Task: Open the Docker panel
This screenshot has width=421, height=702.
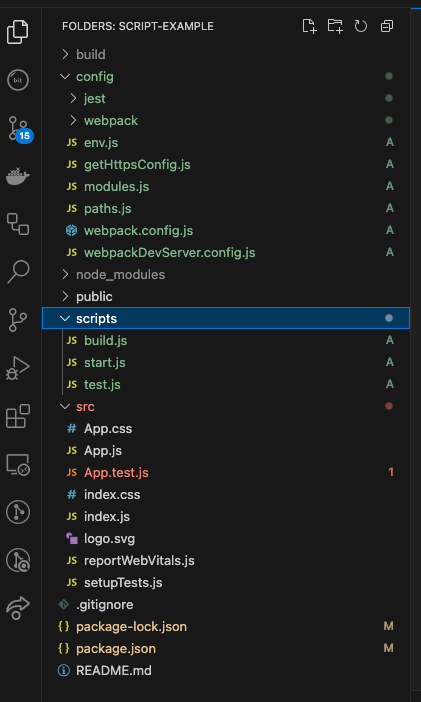Action: (x=18, y=176)
